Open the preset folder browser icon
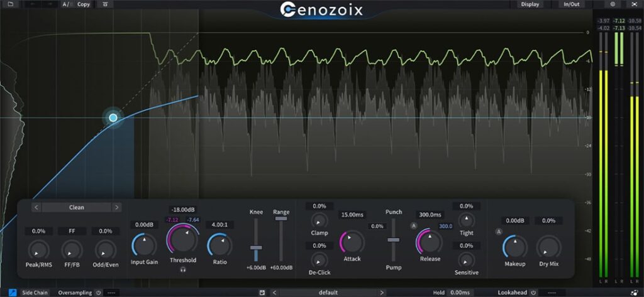Viewport: 644px width, 297px height. point(10,4)
